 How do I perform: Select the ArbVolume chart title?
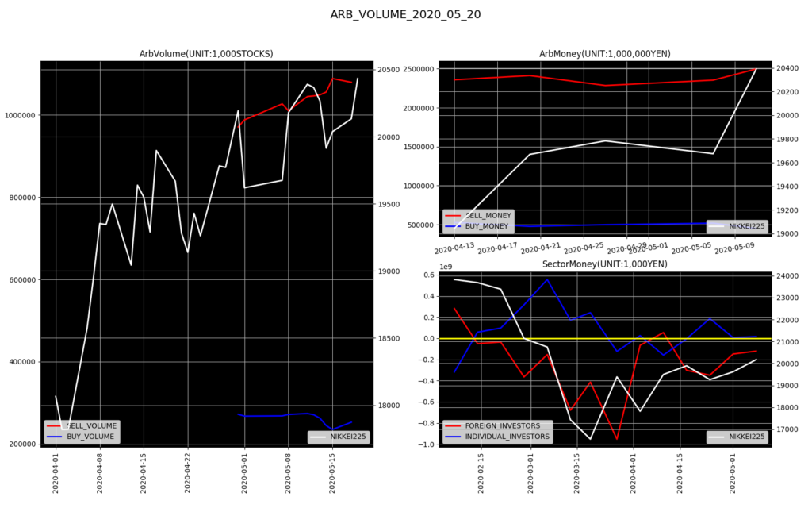(x=206, y=53)
